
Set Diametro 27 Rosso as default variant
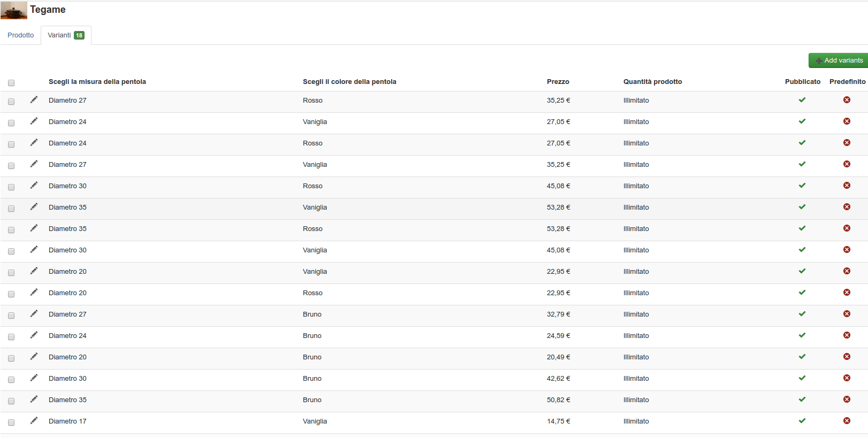[847, 100]
